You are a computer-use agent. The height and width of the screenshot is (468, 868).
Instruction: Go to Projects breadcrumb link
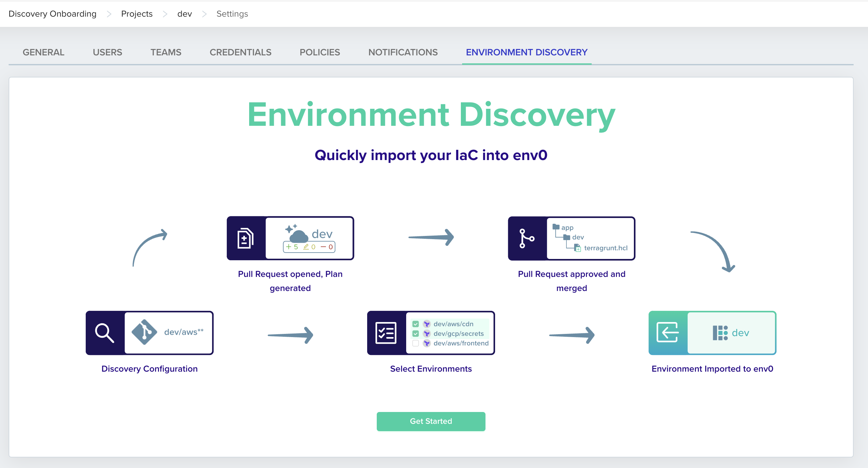[137, 14]
